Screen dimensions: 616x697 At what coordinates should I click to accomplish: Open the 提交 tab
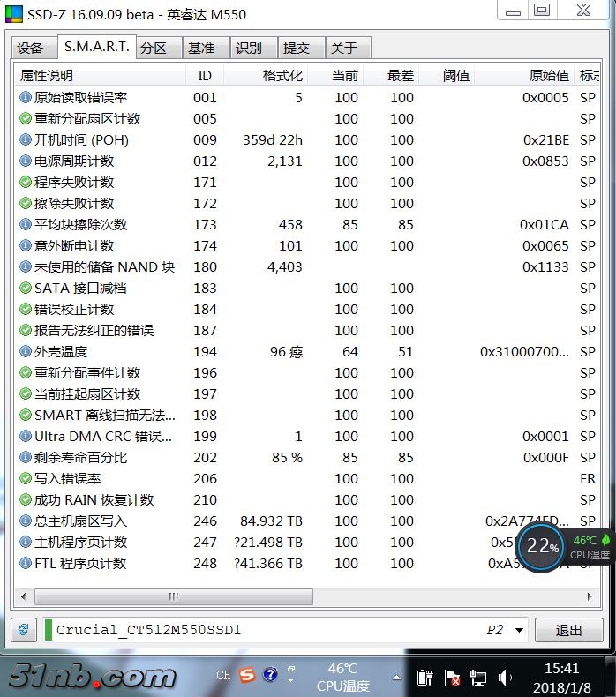pos(302,48)
